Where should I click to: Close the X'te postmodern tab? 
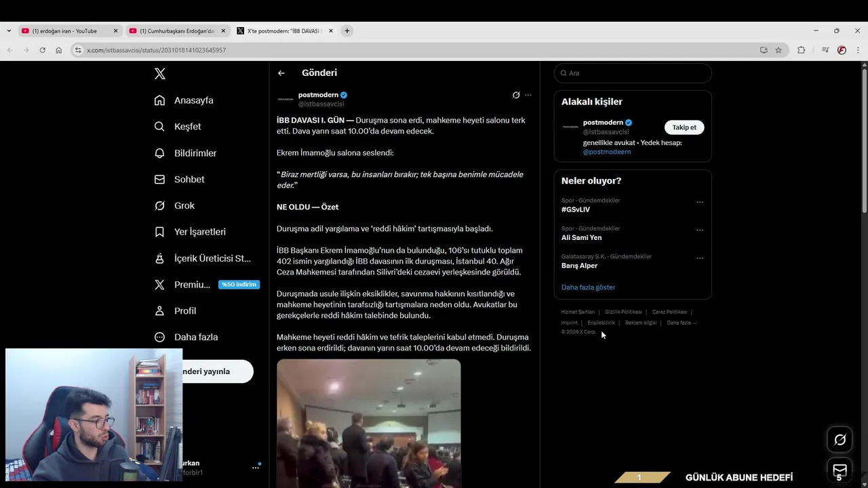pyautogui.click(x=331, y=30)
